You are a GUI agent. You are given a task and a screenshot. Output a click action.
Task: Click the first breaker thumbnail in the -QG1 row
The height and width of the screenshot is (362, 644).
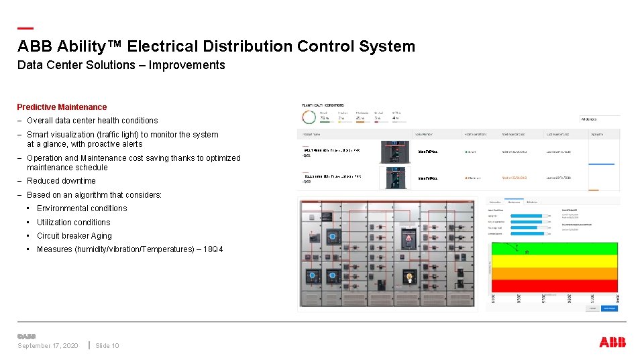395,152
